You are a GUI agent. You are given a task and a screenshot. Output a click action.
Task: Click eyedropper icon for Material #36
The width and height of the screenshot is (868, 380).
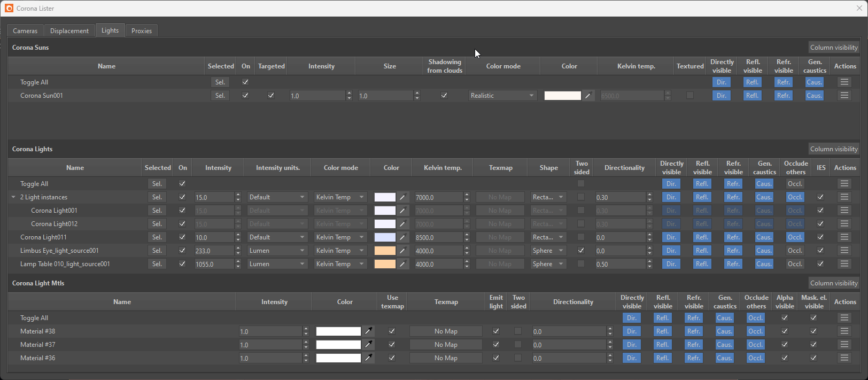point(368,358)
